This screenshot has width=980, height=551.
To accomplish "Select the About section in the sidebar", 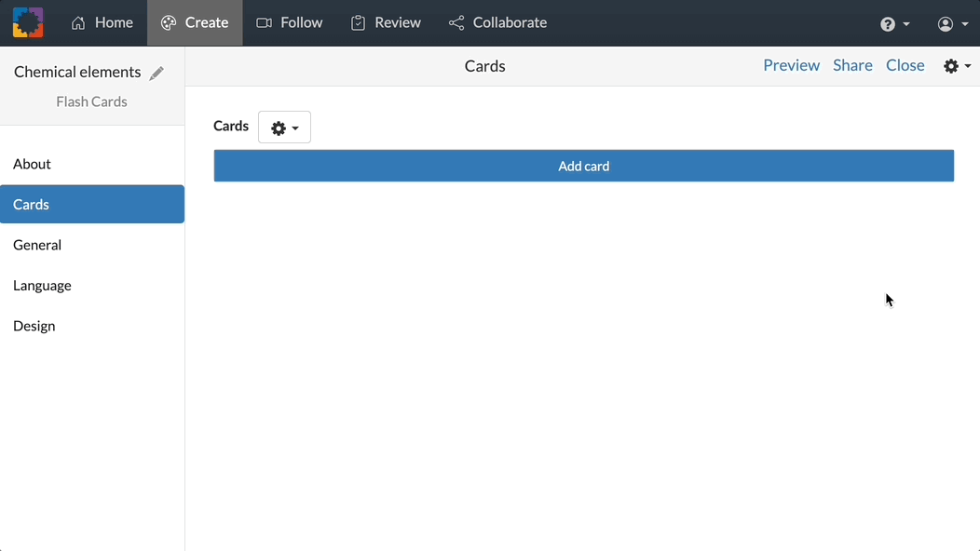I will click(x=32, y=164).
